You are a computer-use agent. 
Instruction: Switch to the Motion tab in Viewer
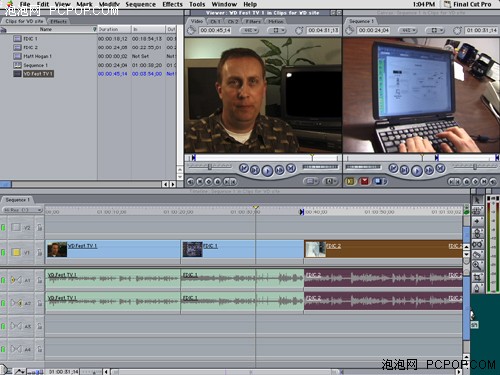coord(276,21)
